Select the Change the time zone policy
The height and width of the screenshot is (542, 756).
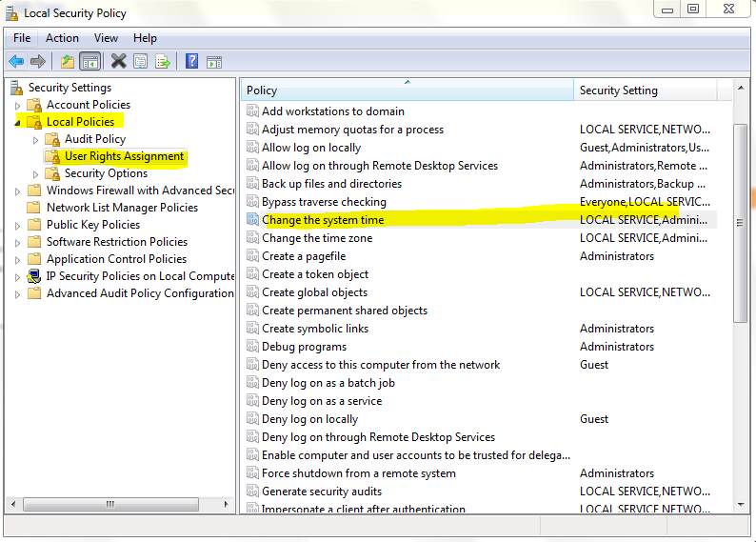(317, 238)
